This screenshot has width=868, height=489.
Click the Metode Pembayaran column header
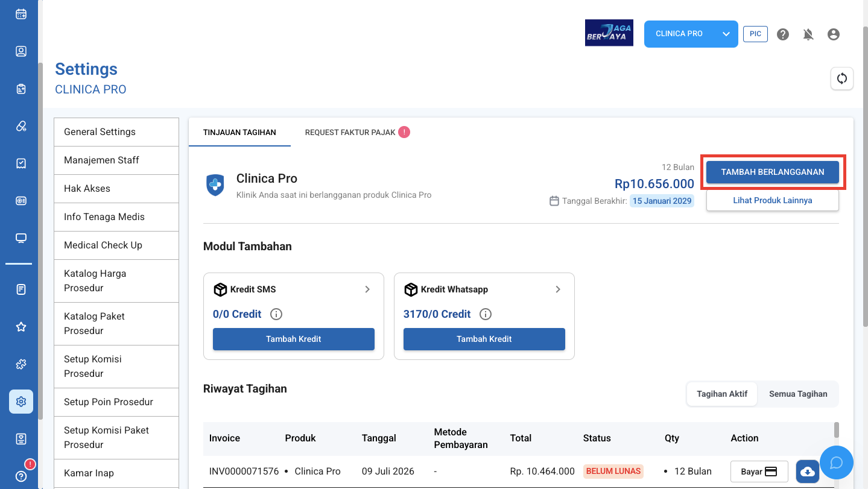tap(461, 438)
